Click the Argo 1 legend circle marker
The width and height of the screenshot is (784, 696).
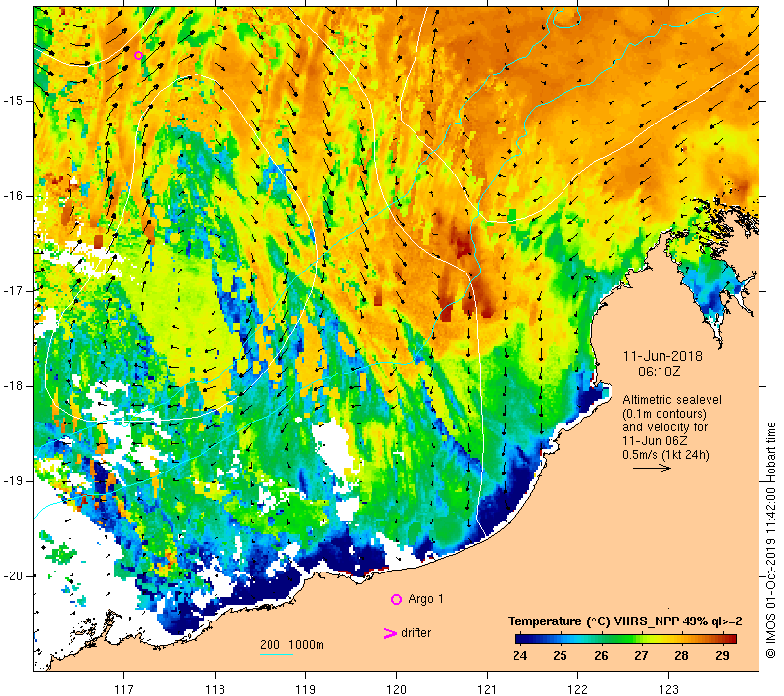tap(396, 599)
